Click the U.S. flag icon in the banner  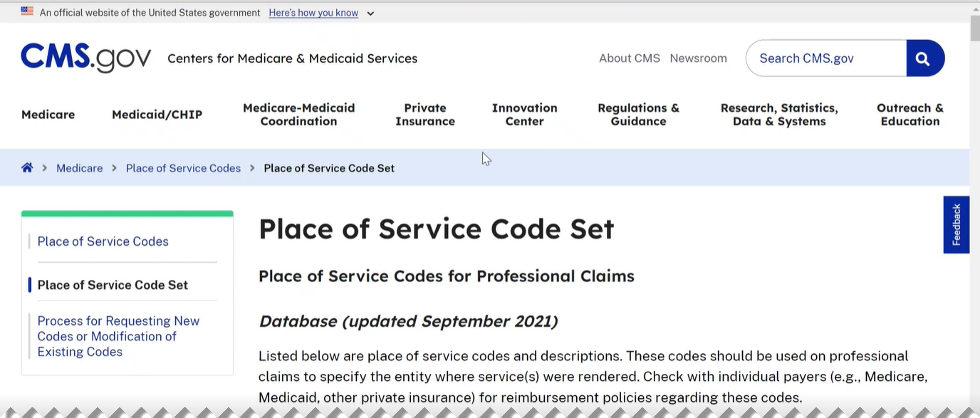coord(26,11)
